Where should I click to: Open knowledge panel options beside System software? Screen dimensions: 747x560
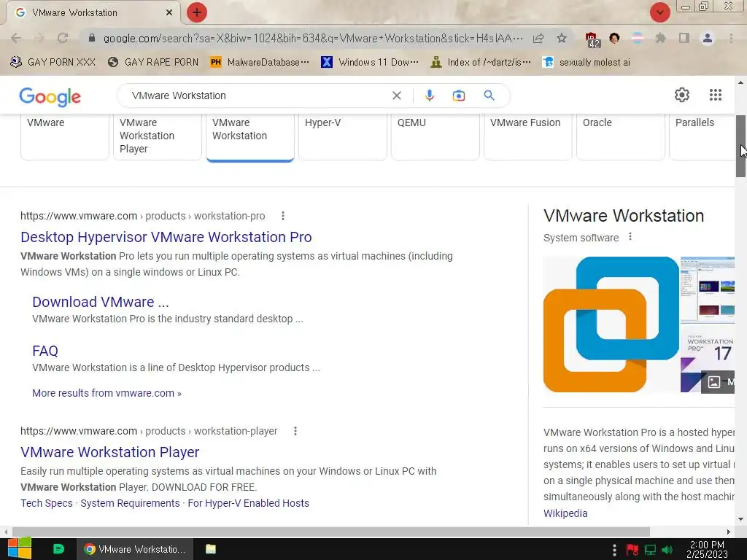click(630, 237)
